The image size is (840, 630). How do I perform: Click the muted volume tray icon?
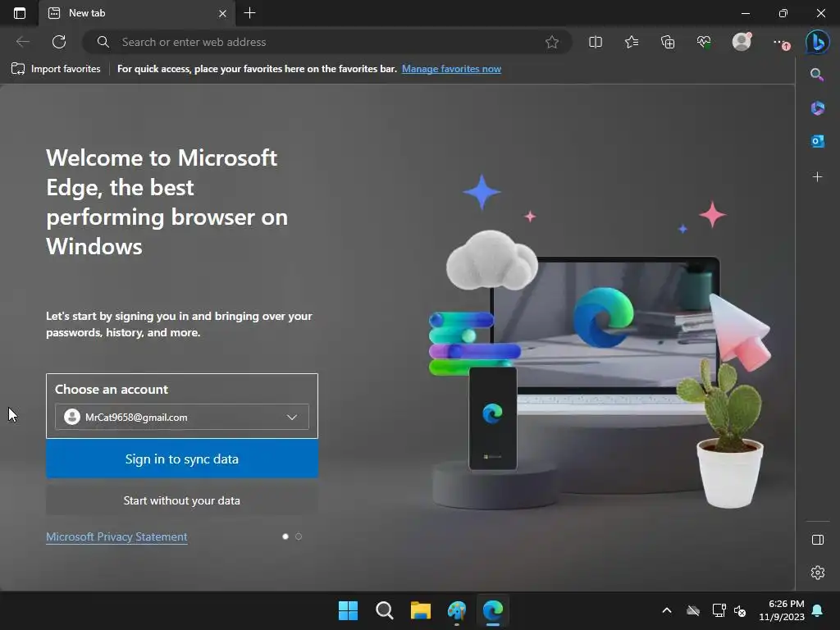741,610
